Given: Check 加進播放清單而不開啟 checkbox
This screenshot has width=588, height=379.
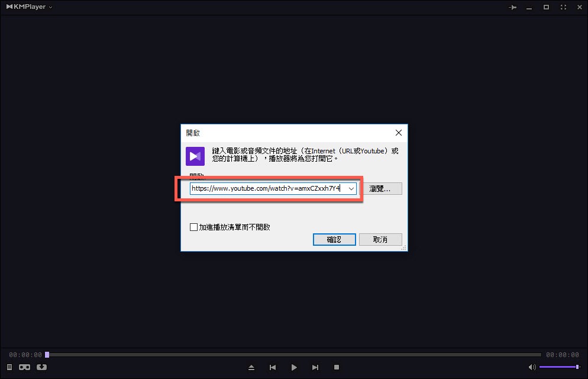Looking at the screenshot, I should point(193,227).
